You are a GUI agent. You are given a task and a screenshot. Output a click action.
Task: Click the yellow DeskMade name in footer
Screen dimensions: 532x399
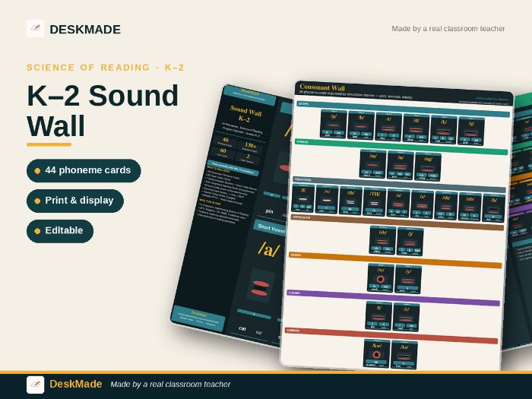tap(76, 384)
